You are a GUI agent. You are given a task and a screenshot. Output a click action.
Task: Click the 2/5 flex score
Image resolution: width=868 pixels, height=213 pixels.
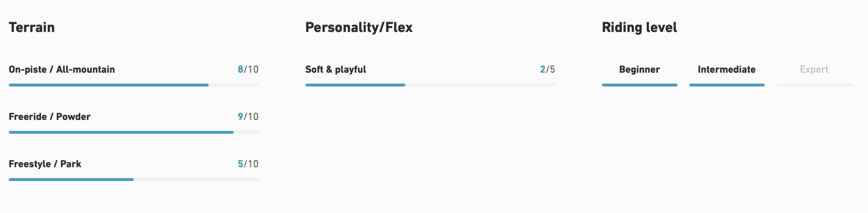click(547, 69)
